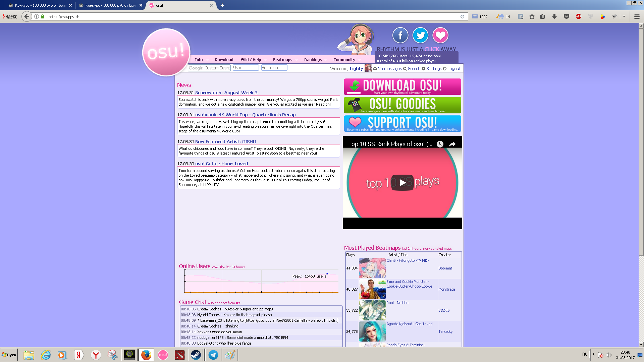
Task: Open site identity info icon in address bar
Action: [x=37, y=16]
